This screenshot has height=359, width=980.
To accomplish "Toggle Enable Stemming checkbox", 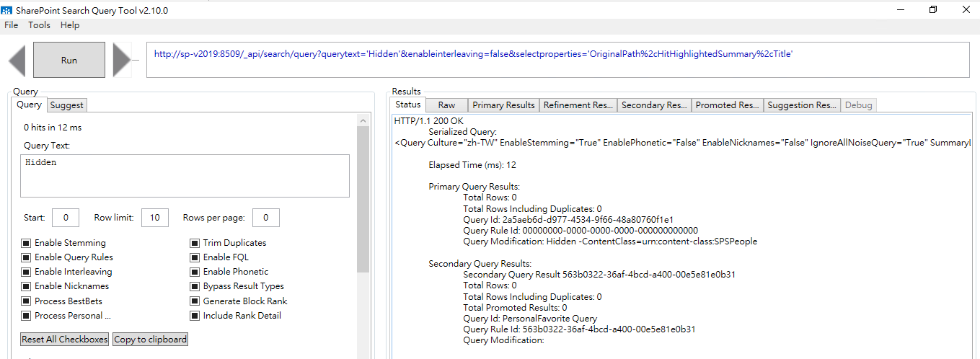I will pyautogui.click(x=26, y=243).
